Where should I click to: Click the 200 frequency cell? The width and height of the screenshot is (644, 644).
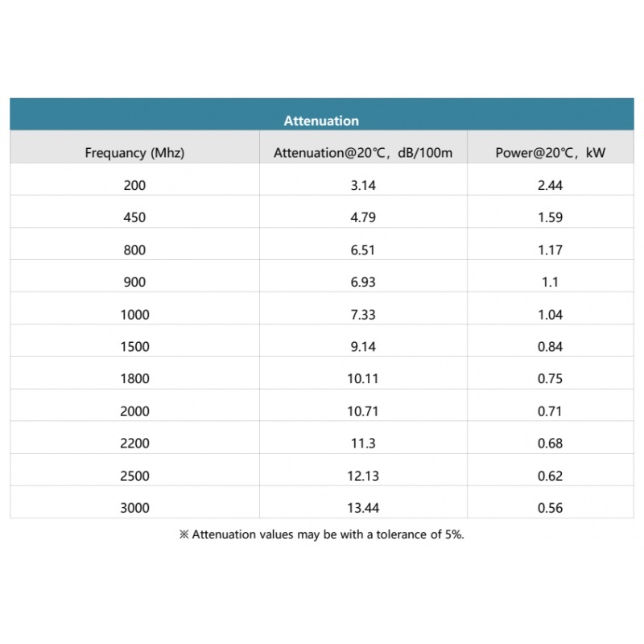pos(134,185)
